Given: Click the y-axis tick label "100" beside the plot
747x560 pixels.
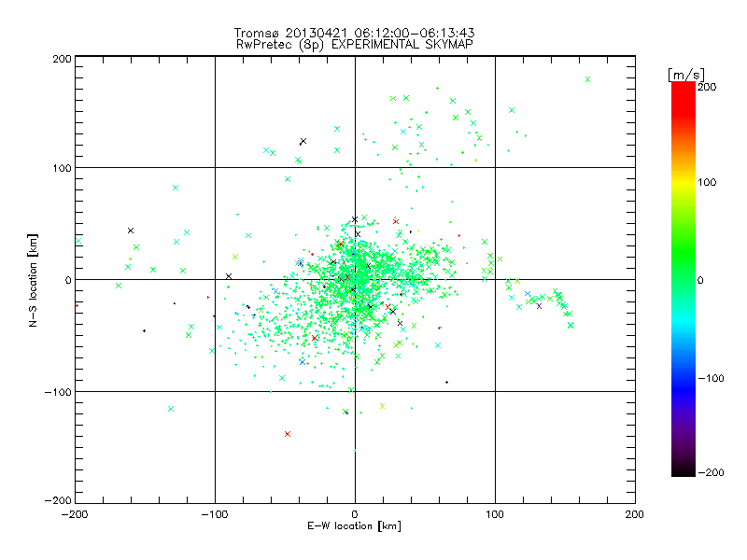Looking at the screenshot, I should tap(62, 169).
